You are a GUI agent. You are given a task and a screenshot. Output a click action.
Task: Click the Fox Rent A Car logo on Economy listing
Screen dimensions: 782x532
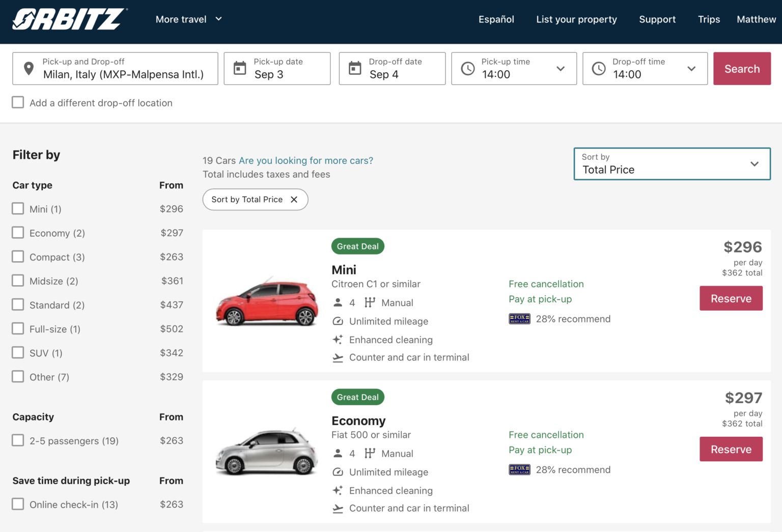click(x=519, y=470)
